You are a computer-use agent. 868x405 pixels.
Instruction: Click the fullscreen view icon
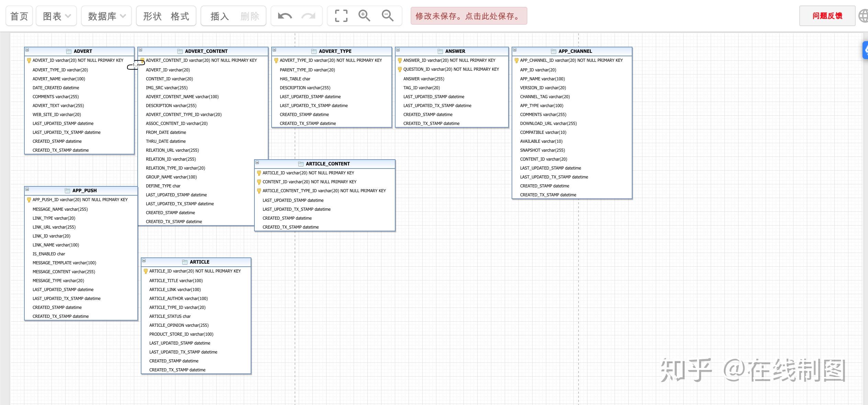[341, 16]
